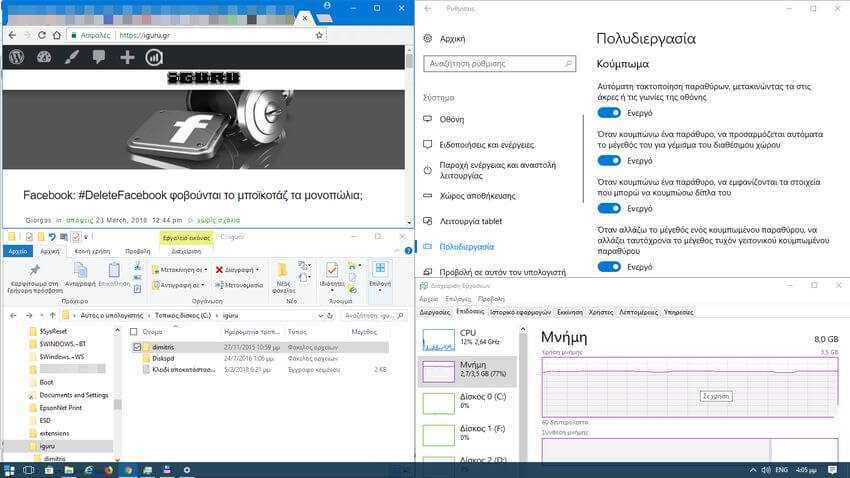Select CPU in Task Manager performance list
The height and width of the screenshot is (478, 850).
pyautogui.click(x=468, y=339)
